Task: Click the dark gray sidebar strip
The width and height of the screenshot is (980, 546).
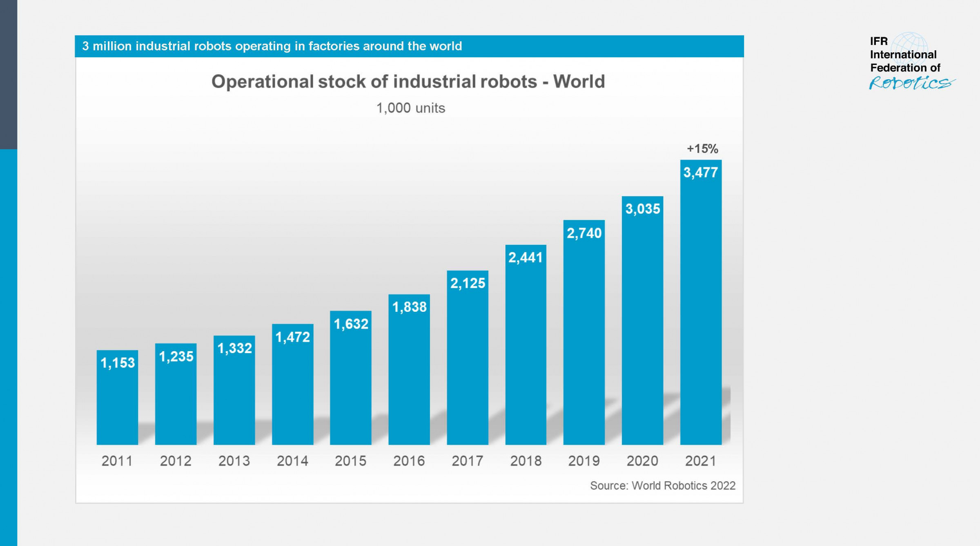Action: click(x=8, y=74)
